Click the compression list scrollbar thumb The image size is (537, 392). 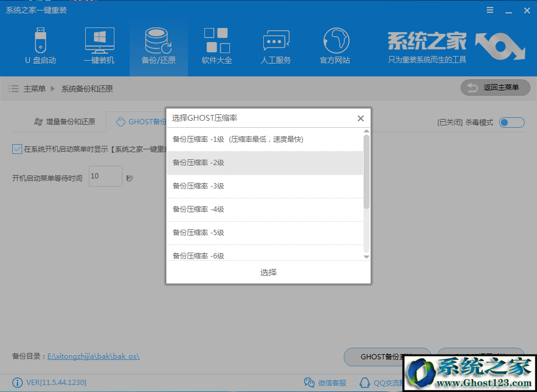[367, 171]
